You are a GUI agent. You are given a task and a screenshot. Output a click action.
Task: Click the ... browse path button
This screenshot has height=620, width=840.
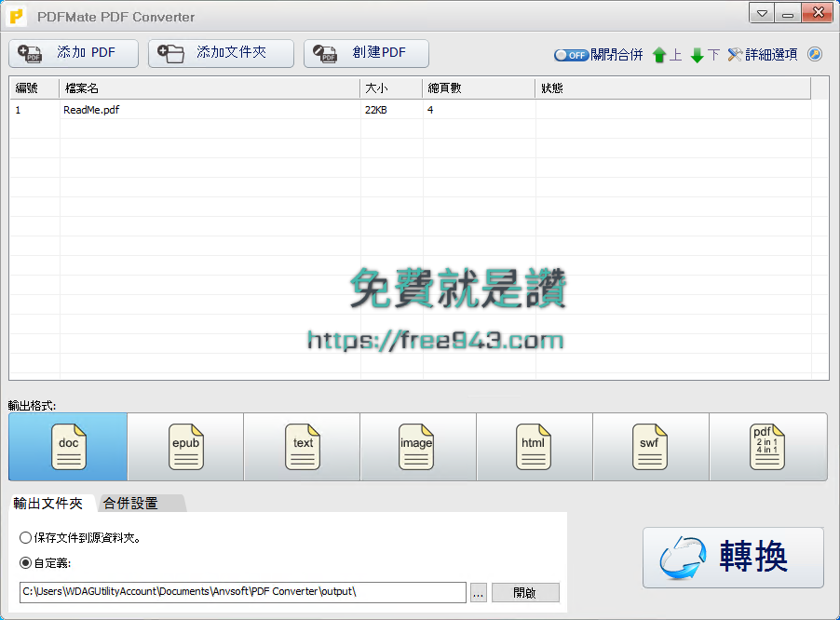pyautogui.click(x=478, y=592)
